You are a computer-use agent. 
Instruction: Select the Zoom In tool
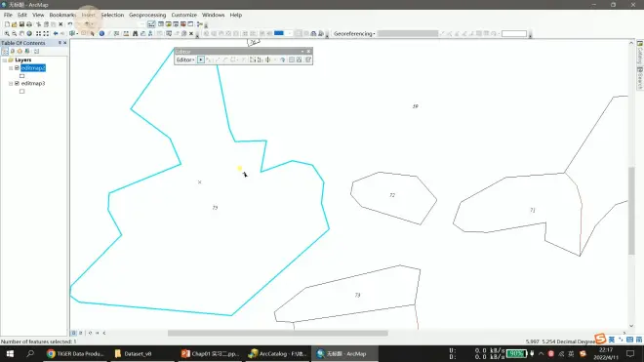(7, 34)
